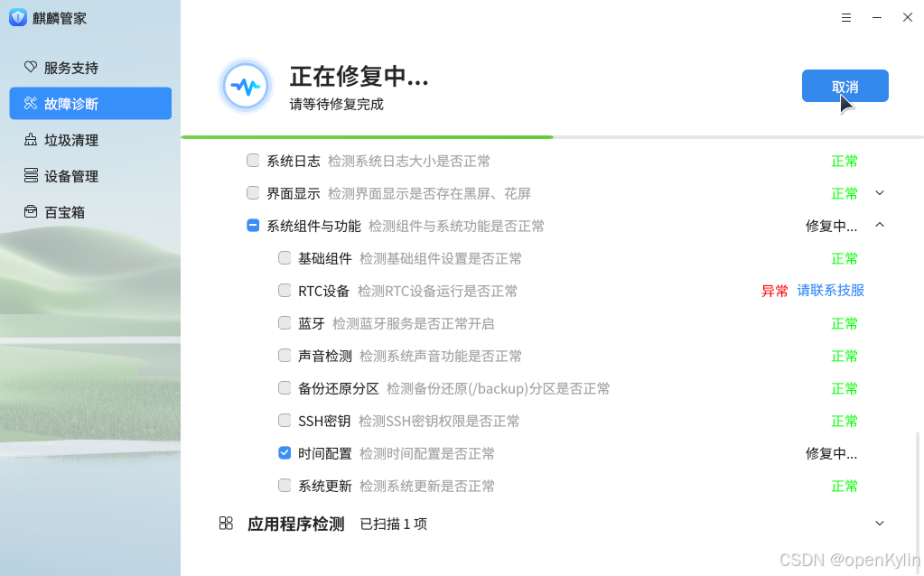Click the 正在修复中... heading
Image resolution: width=924 pixels, height=576 pixels.
(359, 77)
